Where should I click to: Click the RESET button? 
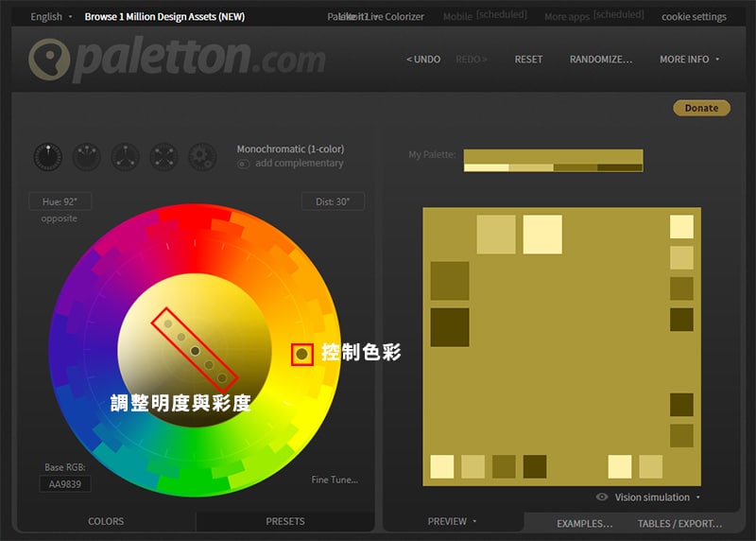[x=528, y=60]
